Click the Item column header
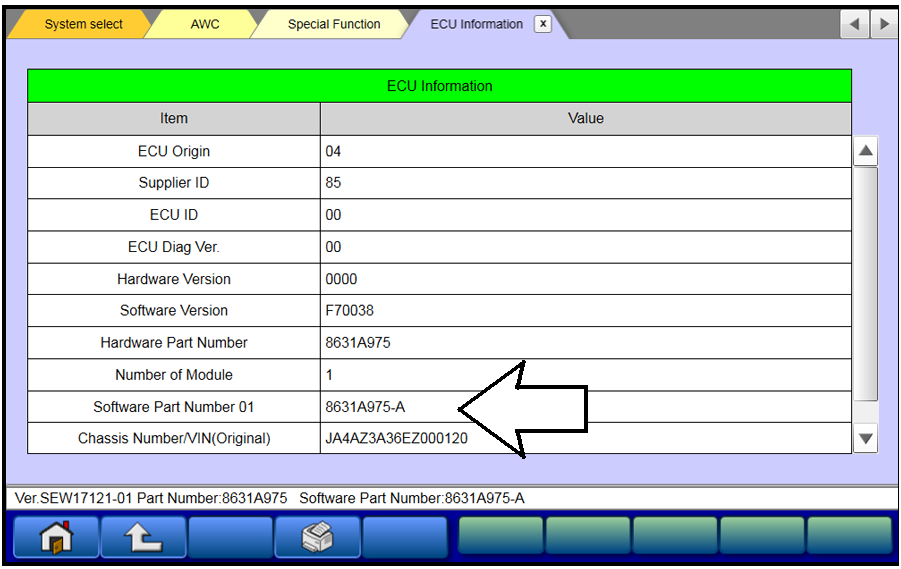This screenshot has width=901, height=569. pos(174,118)
